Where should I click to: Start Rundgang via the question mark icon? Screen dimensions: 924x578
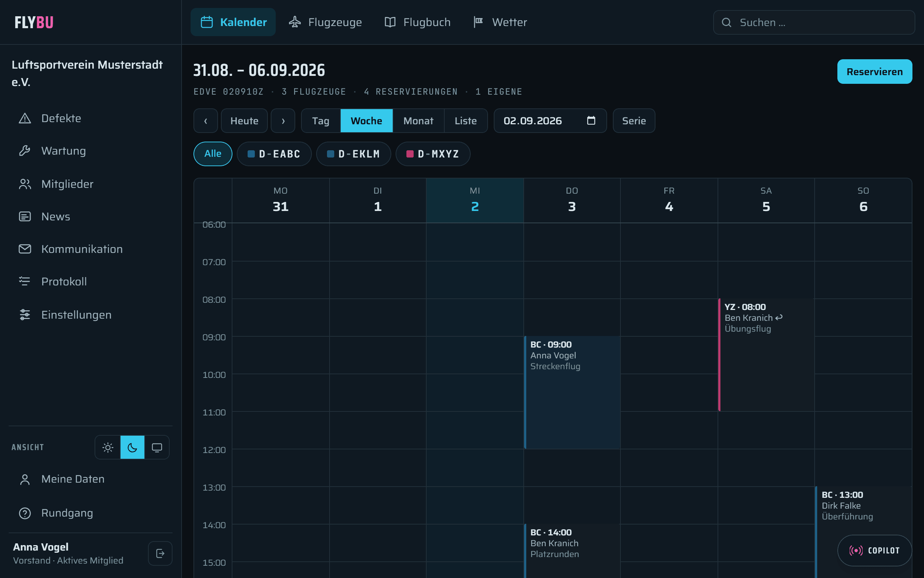coord(25,513)
